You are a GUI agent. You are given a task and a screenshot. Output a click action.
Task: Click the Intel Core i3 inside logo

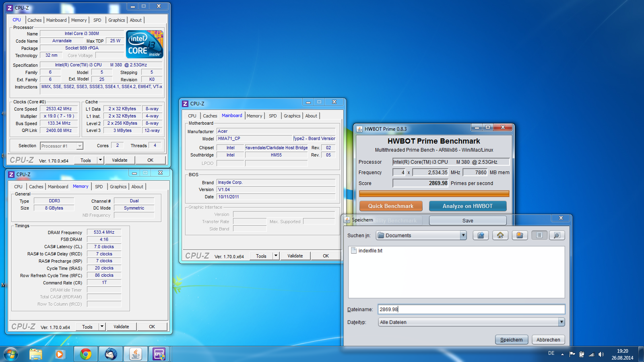tap(145, 44)
